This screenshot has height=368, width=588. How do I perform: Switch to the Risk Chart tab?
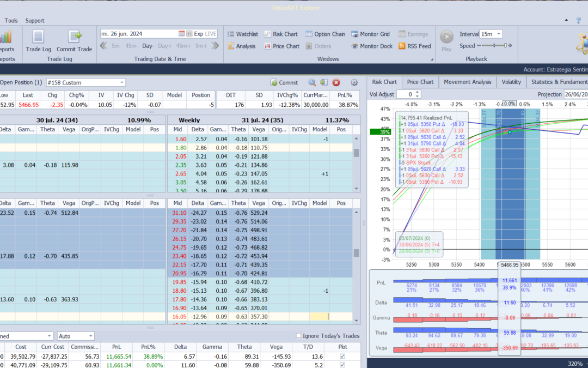(384, 82)
